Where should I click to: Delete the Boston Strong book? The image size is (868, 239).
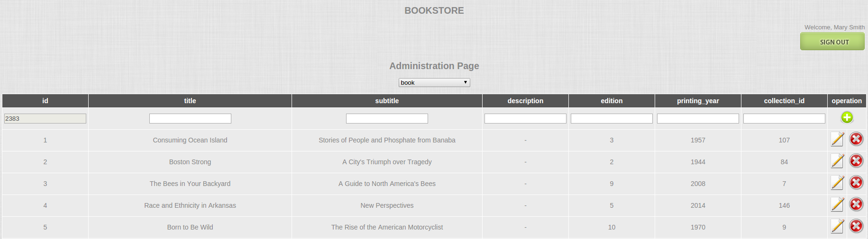[856, 161]
